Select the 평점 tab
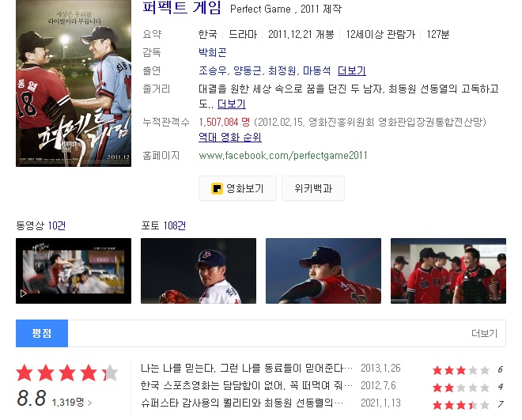 [x=42, y=333]
